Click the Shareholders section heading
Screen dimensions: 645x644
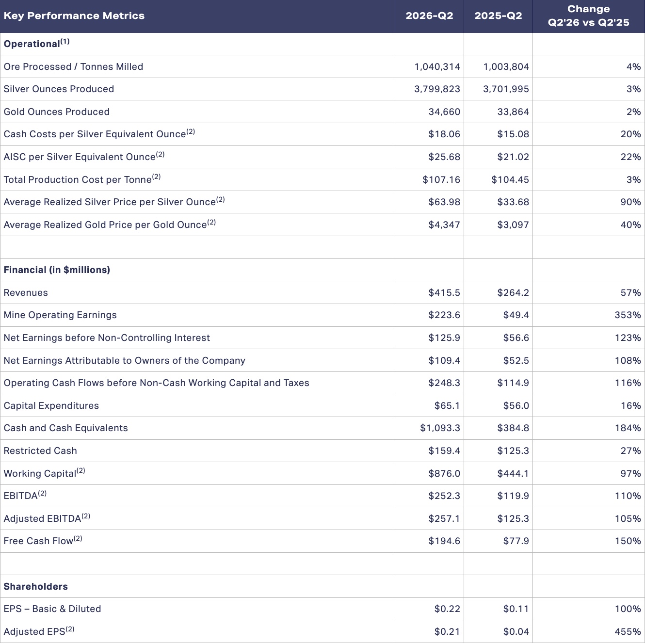coord(35,586)
